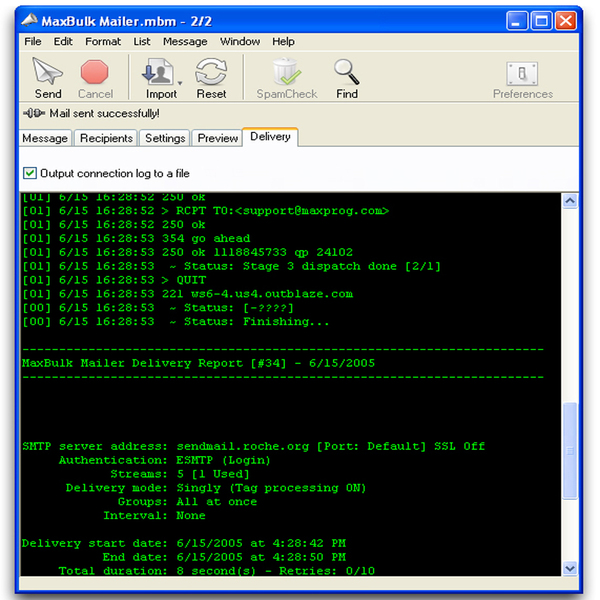600x600 pixels.
Task: Click the Find magnifier icon
Action: (x=346, y=72)
